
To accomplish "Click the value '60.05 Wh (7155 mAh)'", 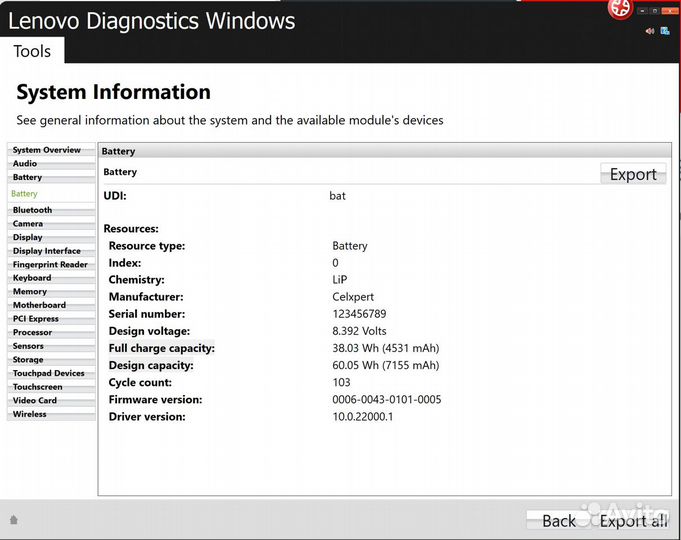I will (386, 365).
